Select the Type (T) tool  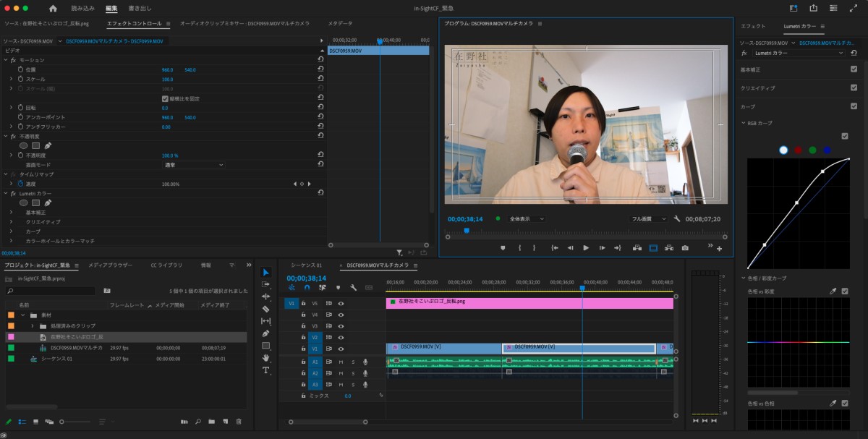265,370
